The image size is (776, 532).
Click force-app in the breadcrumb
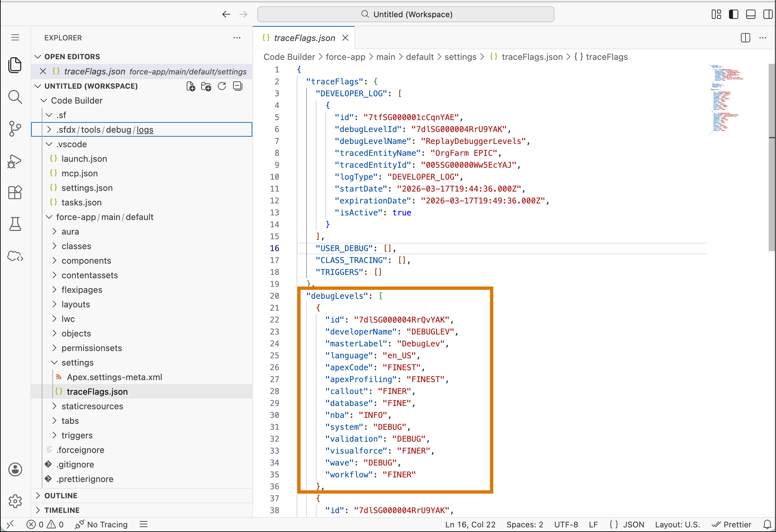click(x=346, y=57)
